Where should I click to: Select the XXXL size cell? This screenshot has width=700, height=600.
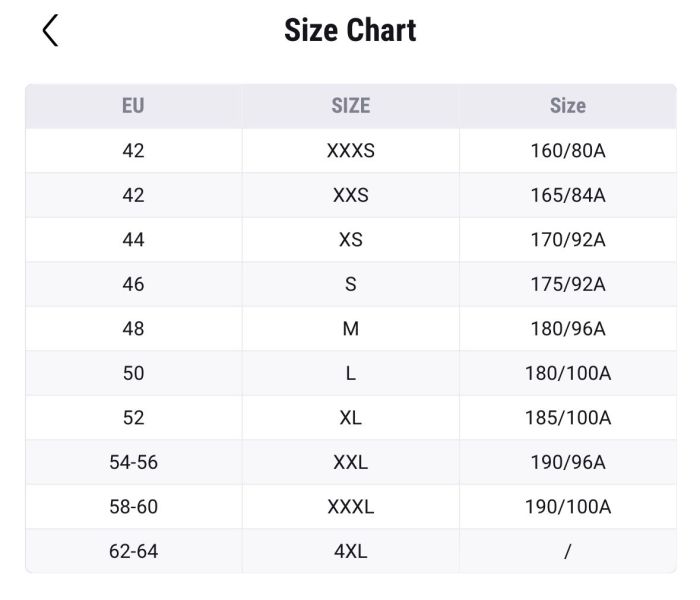(350, 507)
